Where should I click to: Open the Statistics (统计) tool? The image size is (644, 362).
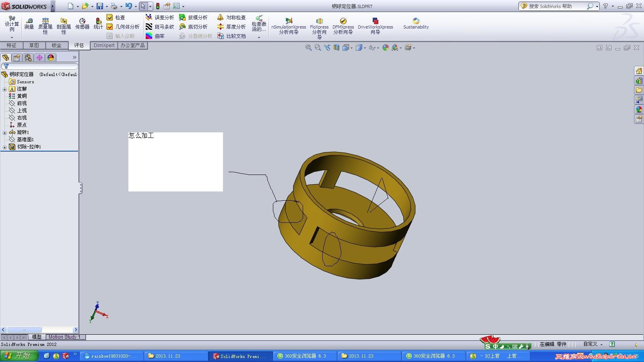(x=98, y=24)
